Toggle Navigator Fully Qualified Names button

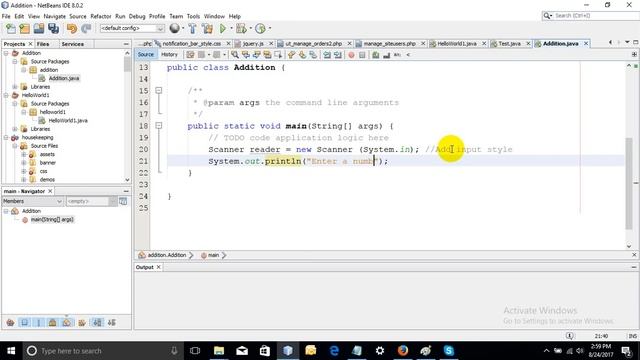[x=82, y=323]
